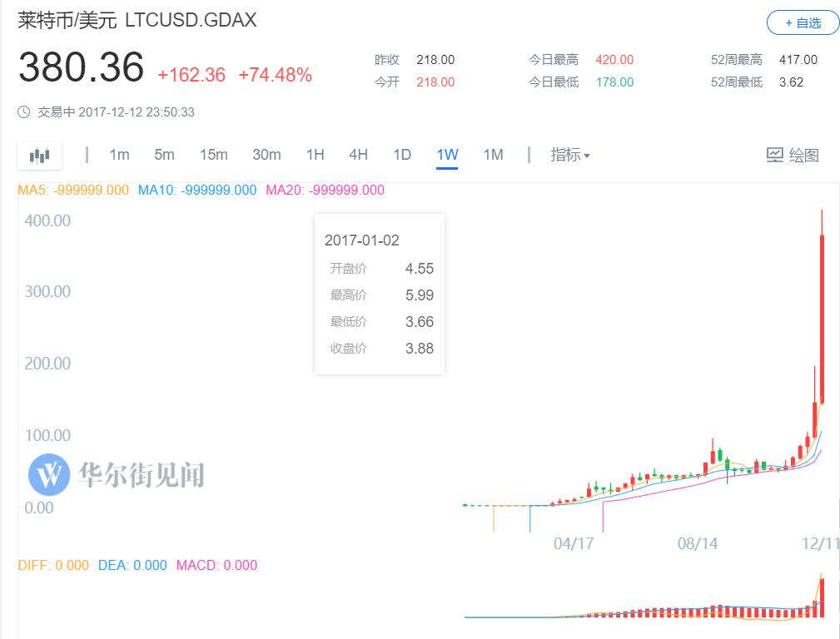This screenshot has width=840, height=639.
Task: Click the MA10 indicator label
Action: coord(197,191)
